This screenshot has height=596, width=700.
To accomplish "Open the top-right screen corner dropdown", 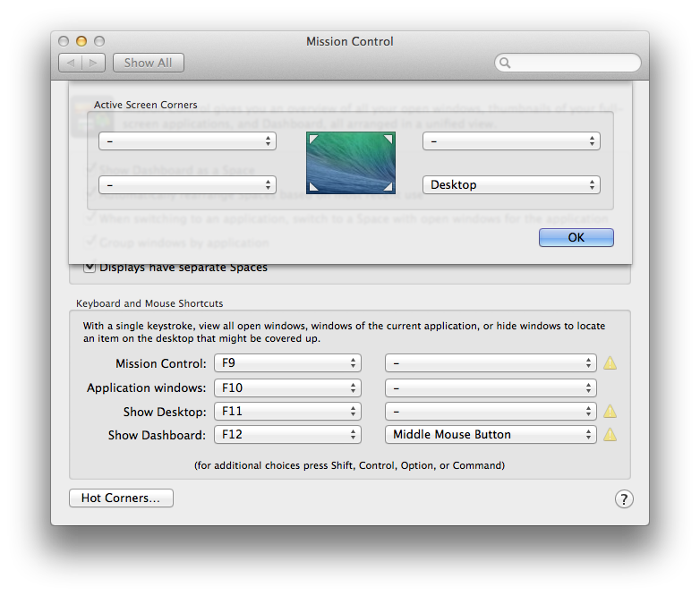I will (511, 141).
